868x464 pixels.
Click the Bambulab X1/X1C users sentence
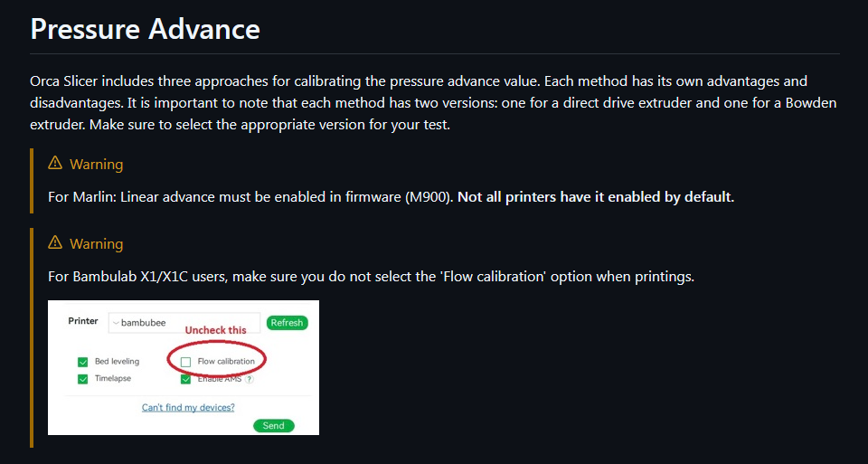371,276
